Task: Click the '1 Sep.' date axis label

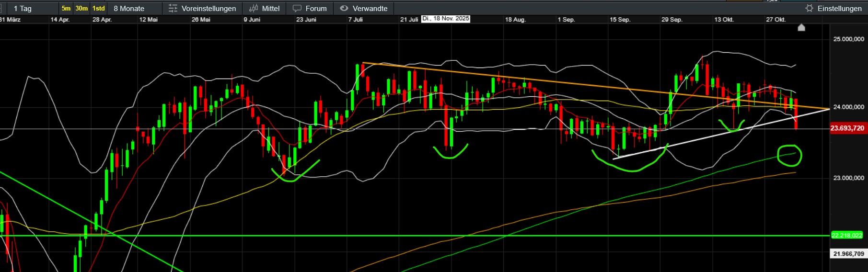Action: pos(566,20)
